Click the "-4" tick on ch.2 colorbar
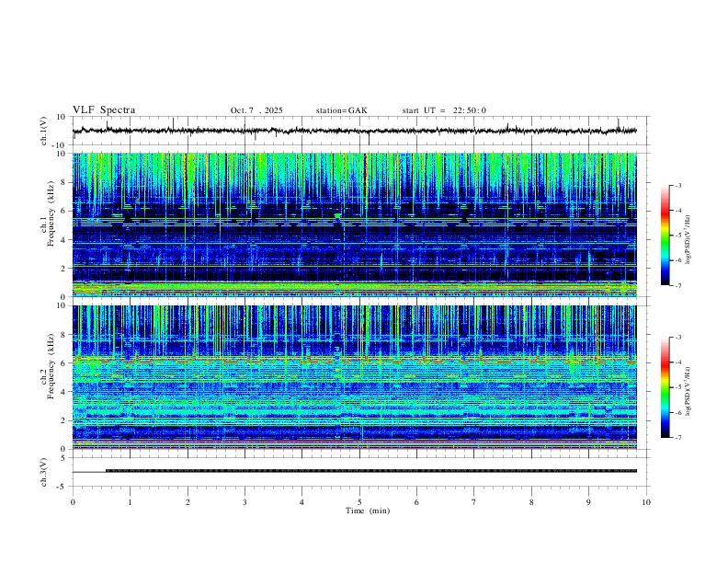728x563 pixels. [677, 362]
